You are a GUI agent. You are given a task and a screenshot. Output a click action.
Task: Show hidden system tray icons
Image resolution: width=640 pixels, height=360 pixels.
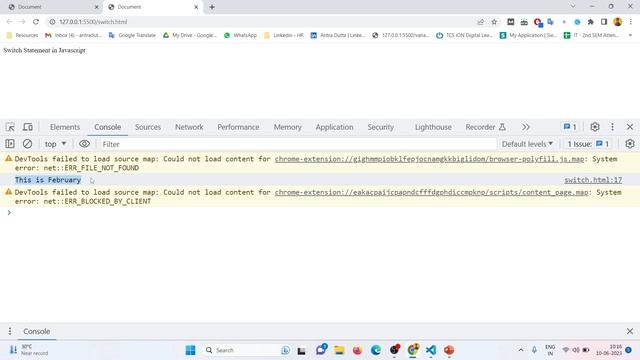pos(521,350)
